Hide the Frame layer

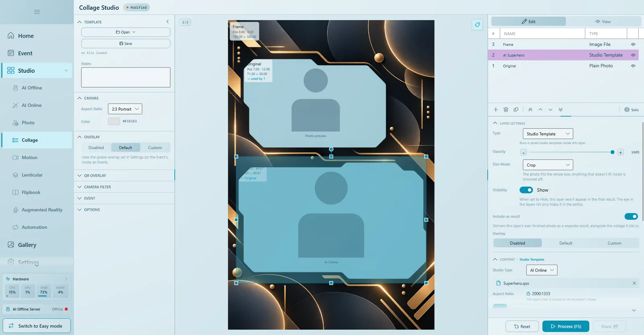coord(633,45)
